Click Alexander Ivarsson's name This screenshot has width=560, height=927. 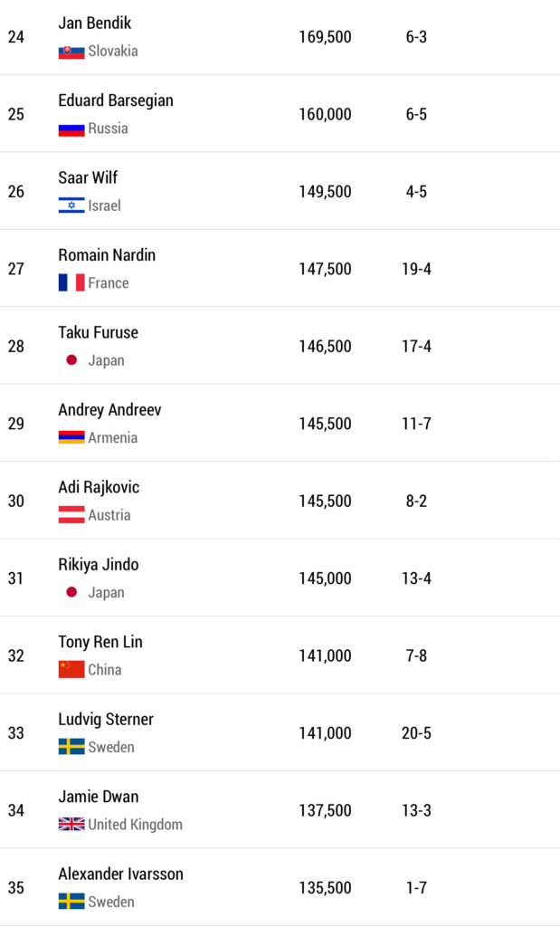coord(120,874)
